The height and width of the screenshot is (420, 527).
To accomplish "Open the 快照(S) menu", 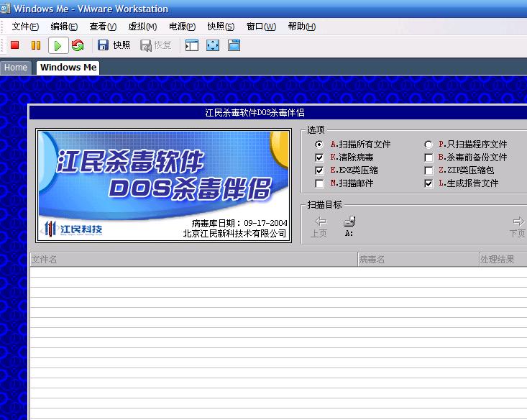I will (221, 26).
